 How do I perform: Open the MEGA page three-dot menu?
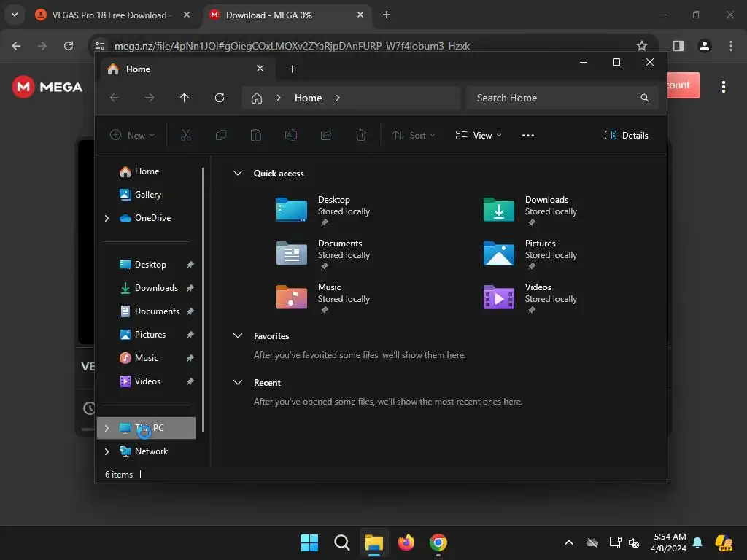tap(723, 87)
